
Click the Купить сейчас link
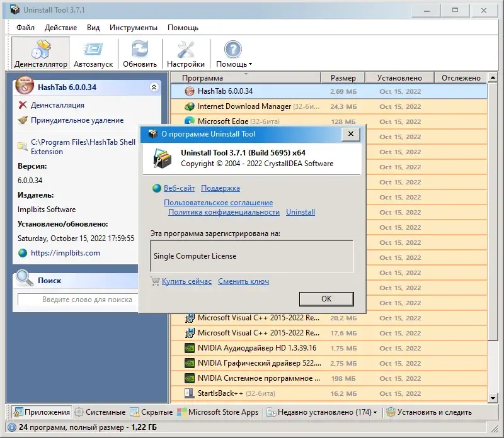(x=186, y=281)
